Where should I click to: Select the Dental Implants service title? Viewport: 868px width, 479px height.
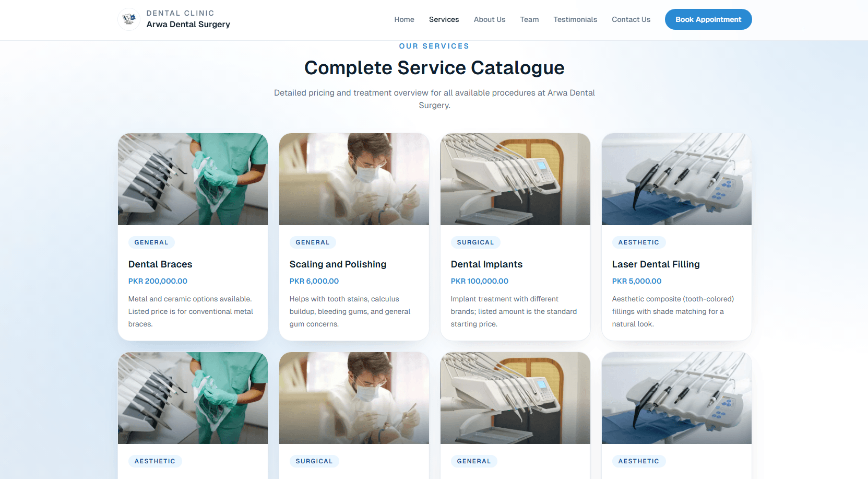486,264
